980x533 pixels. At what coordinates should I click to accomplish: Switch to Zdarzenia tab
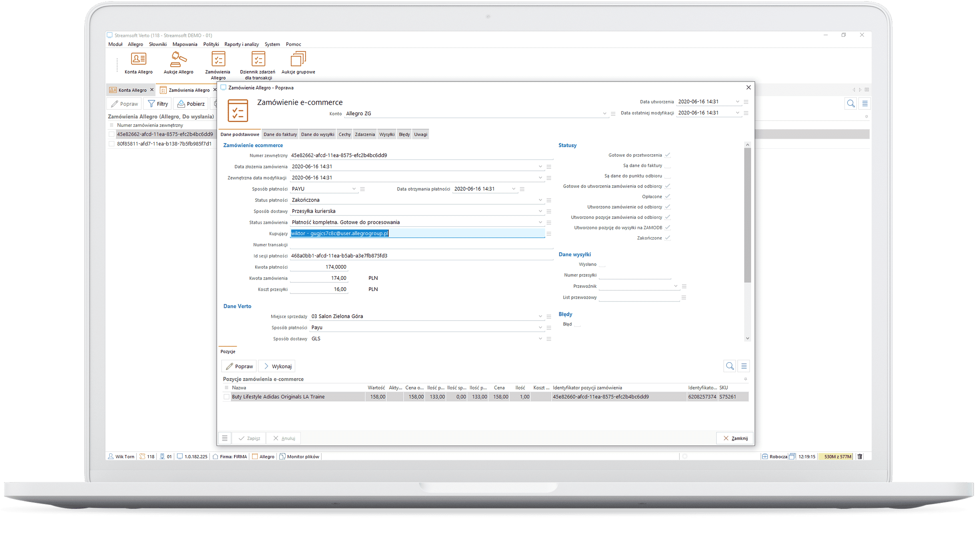(365, 134)
